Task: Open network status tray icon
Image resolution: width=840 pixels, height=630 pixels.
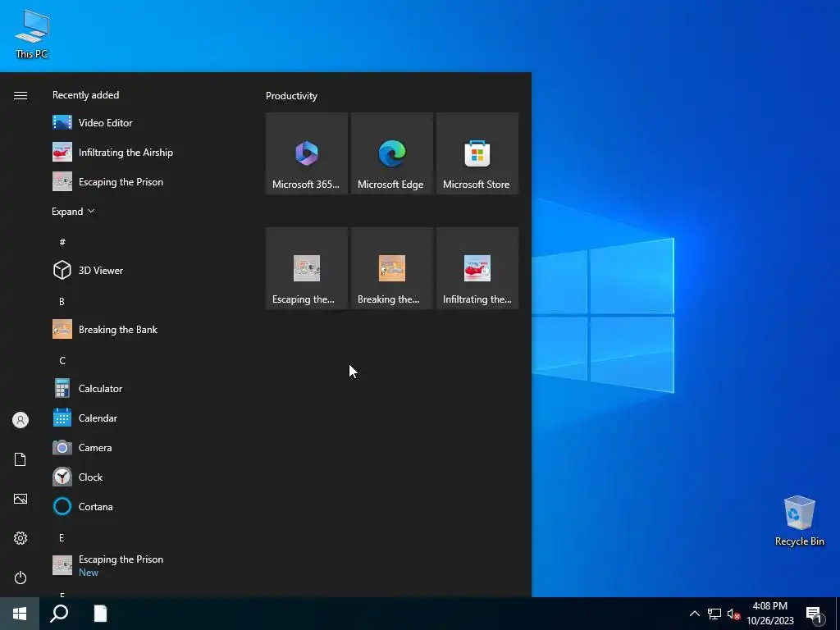Action: pyautogui.click(x=714, y=614)
